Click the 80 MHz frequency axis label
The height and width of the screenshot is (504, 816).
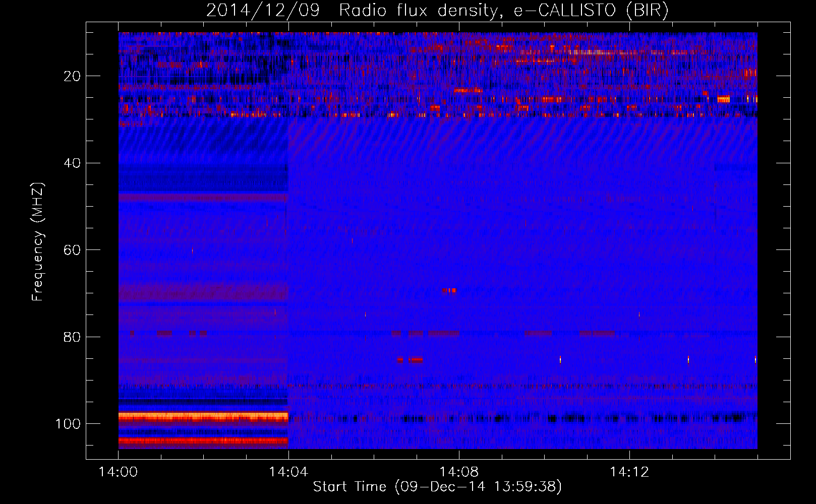(73, 337)
